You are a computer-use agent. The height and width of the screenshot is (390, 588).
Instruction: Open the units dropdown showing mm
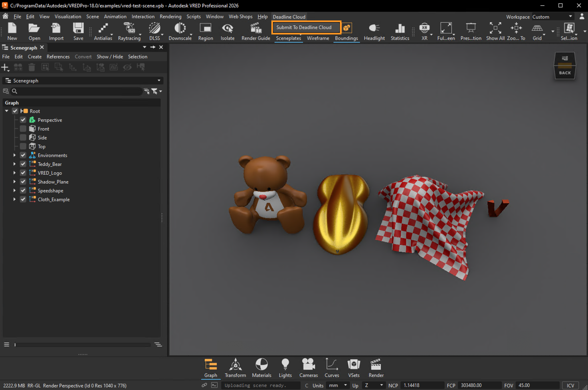[x=337, y=385]
